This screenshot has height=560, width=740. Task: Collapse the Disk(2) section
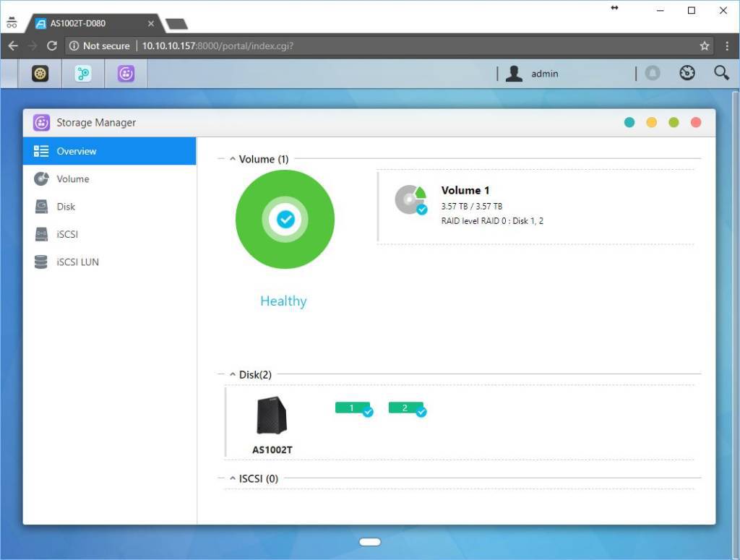(233, 374)
